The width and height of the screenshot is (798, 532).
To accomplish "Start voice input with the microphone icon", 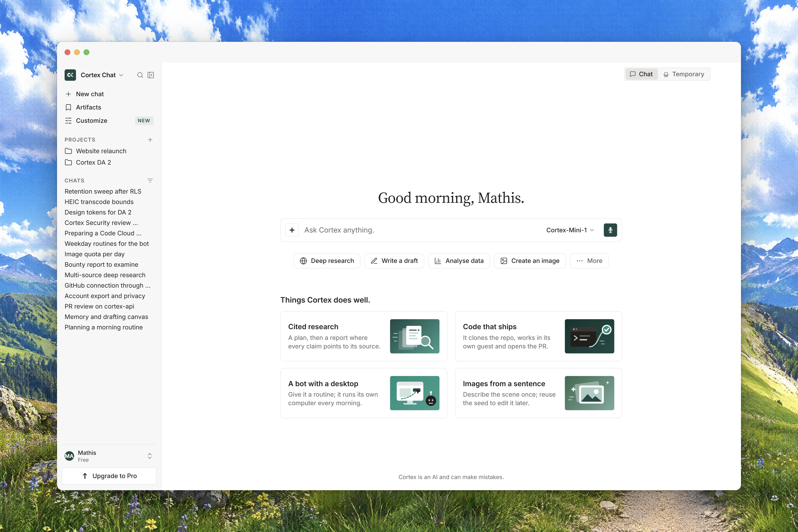I will pos(610,230).
